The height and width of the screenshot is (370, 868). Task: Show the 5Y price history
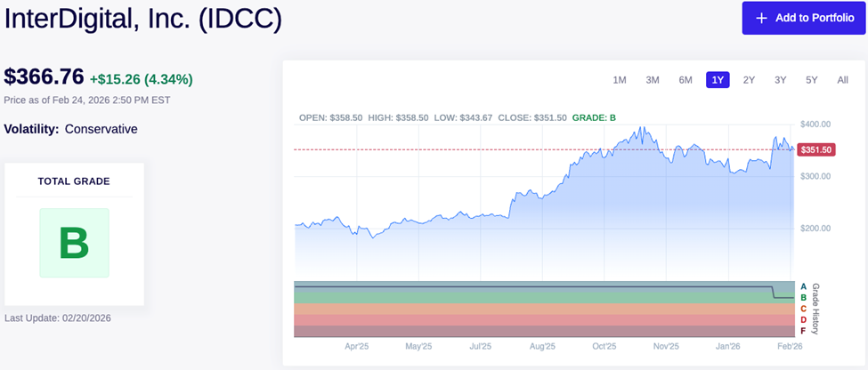pos(812,80)
